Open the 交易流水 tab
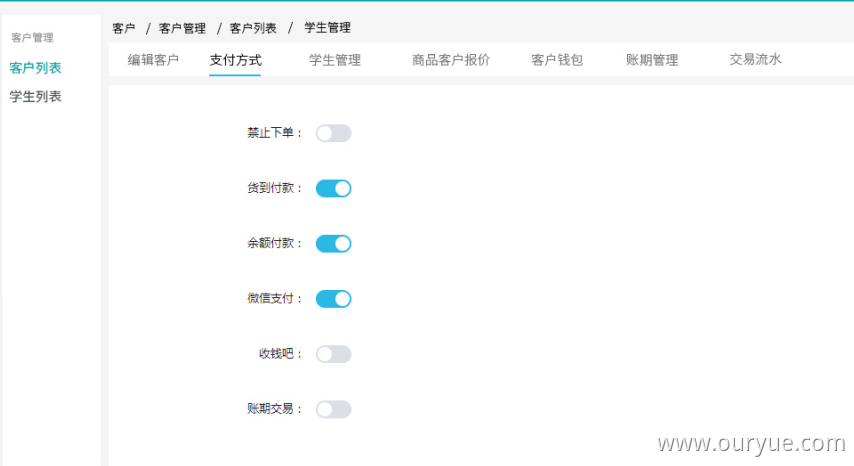Viewport: 854px width, 466px height. tap(755, 60)
